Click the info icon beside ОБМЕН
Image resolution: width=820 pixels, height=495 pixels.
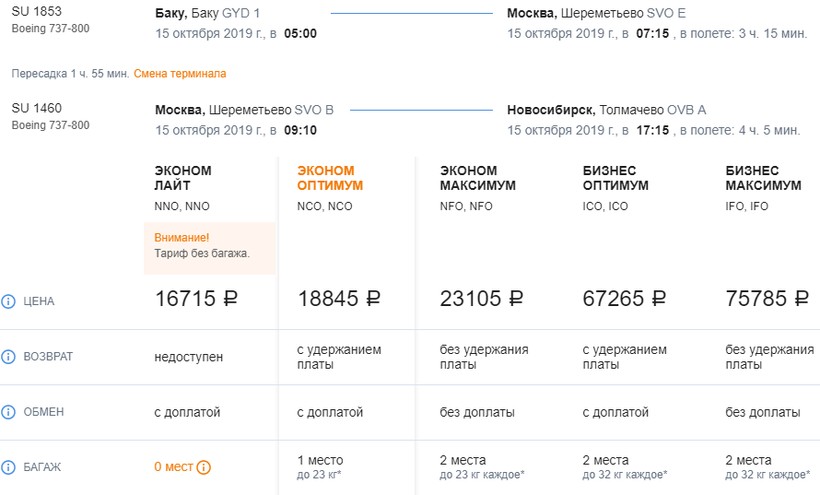pos(9,413)
